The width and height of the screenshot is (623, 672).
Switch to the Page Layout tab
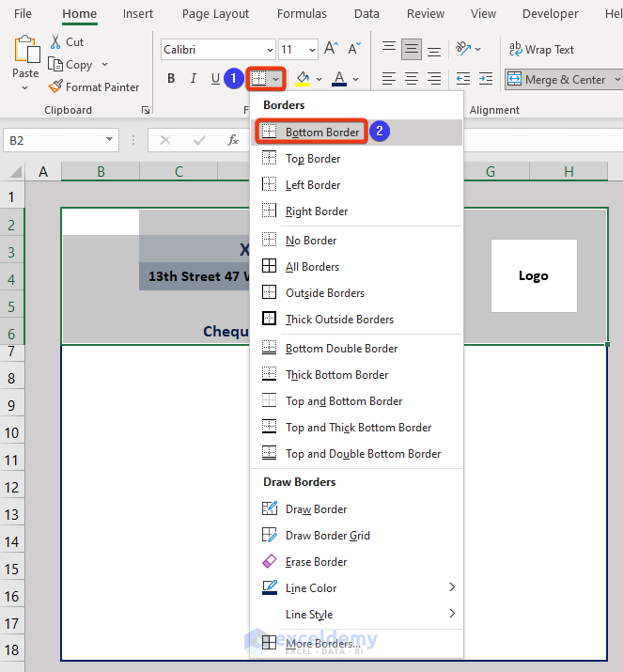coord(215,14)
